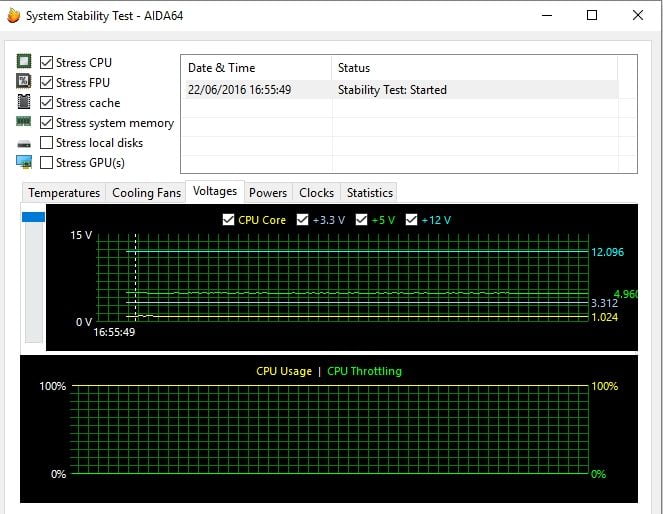Click the 12.096 voltage value
Image resolution: width=663 pixels, height=514 pixels.
click(x=607, y=252)
